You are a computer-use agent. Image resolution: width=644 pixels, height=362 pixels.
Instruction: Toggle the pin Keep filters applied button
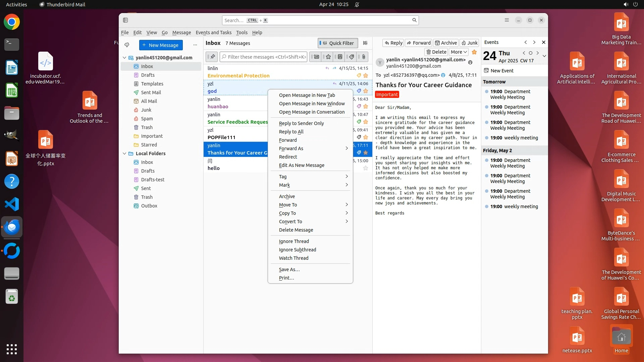(x=212, y=57)
